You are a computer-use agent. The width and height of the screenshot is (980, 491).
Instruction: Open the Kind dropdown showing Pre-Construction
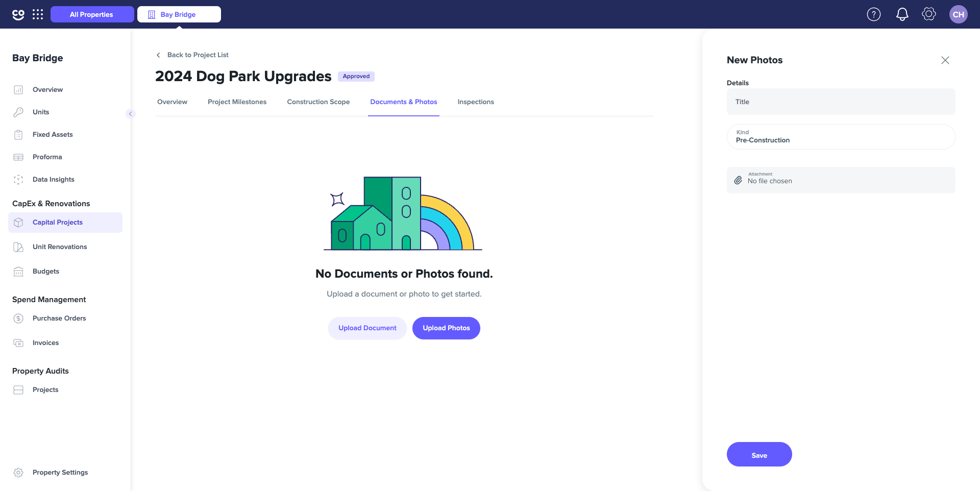(841, 136)
